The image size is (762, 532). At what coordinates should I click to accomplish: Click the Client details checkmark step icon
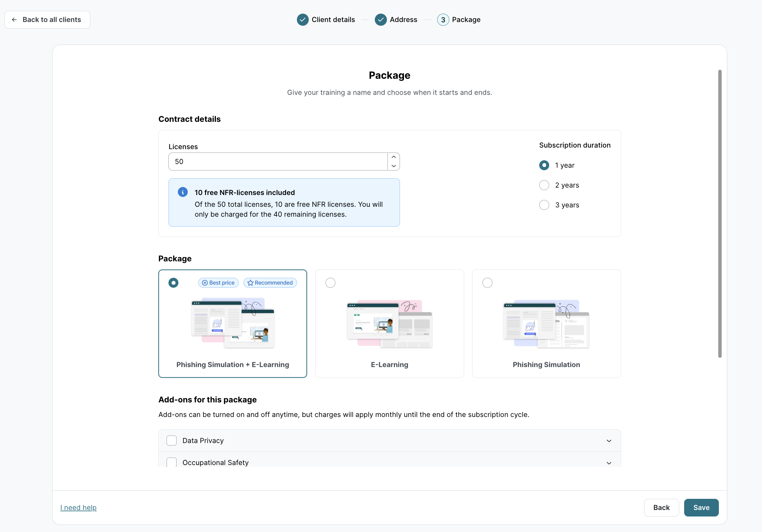click(302, 20)
